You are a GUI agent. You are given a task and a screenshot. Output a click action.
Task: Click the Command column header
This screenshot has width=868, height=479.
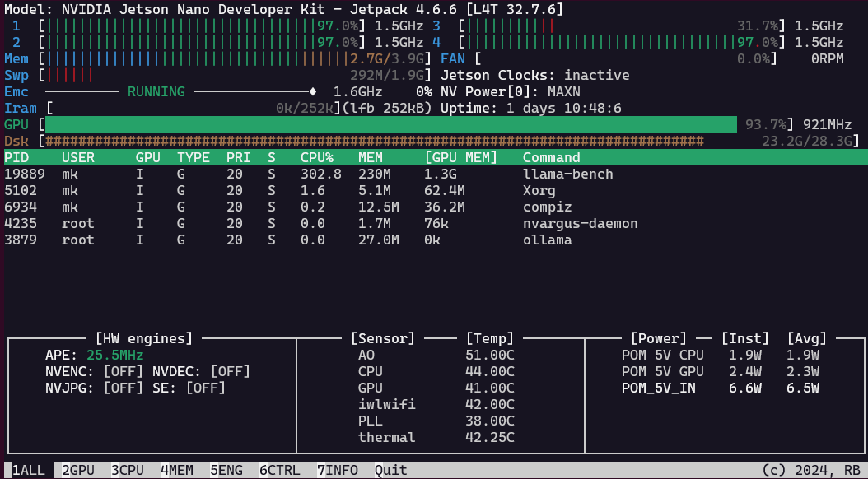(x=552, y=157)
